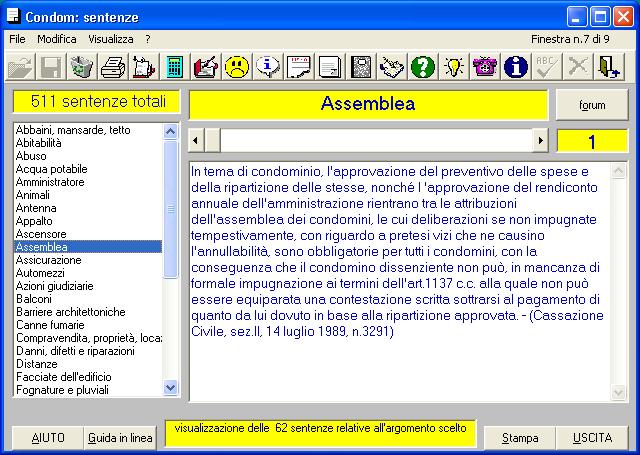Click the yellow sad face icon
This screenshot has width=640, height=455.
(237, 67)
